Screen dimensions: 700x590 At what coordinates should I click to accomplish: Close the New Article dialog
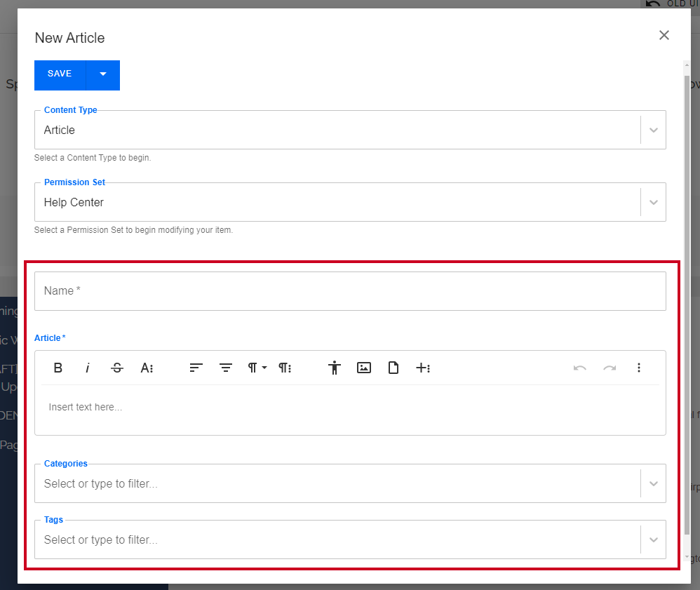pyautogui.click(x=664, y=35)
